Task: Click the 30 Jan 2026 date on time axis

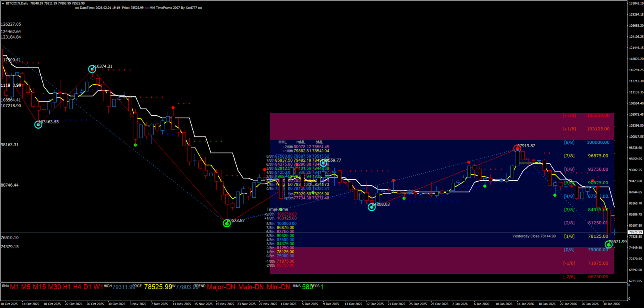Action: (611, 304)
